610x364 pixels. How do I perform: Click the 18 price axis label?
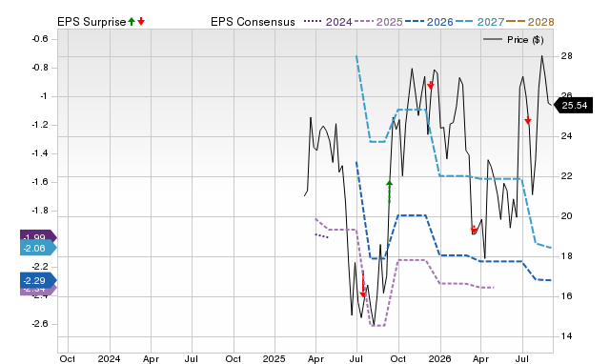point(566,256)
